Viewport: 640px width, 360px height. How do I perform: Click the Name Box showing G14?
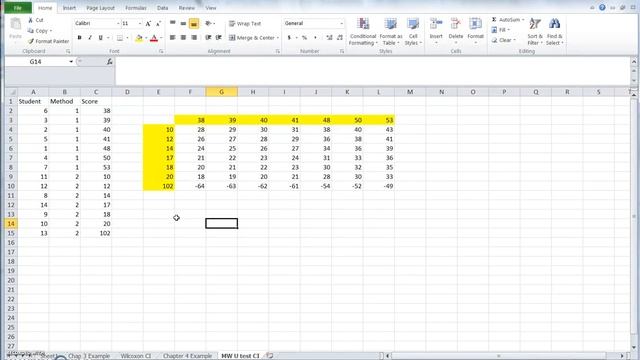click(36, 62)
